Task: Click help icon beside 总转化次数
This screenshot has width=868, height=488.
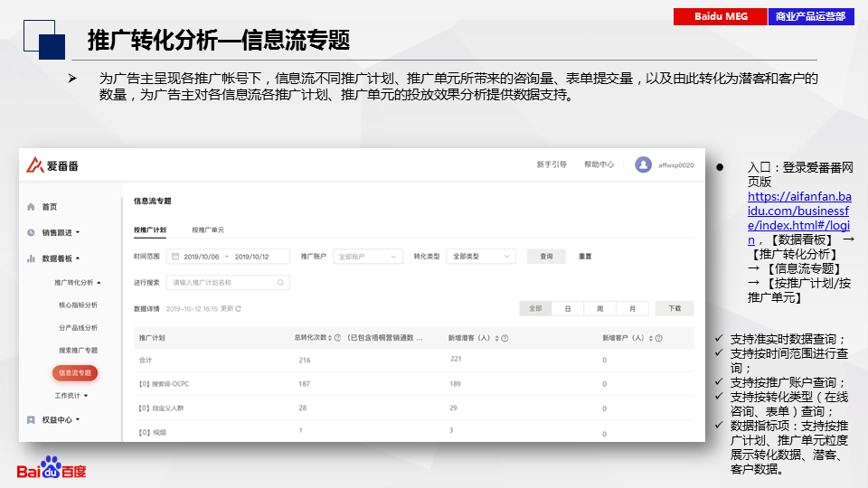Action: 337,338
